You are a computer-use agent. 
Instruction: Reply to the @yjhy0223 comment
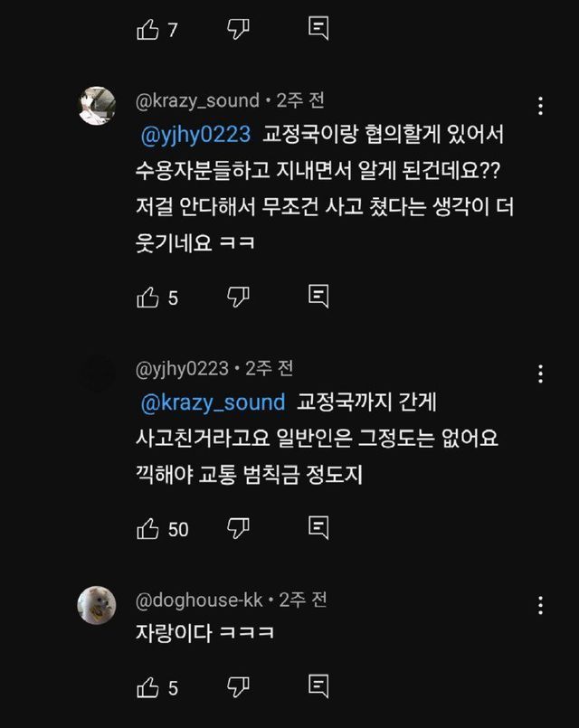(x=318, y=528)
